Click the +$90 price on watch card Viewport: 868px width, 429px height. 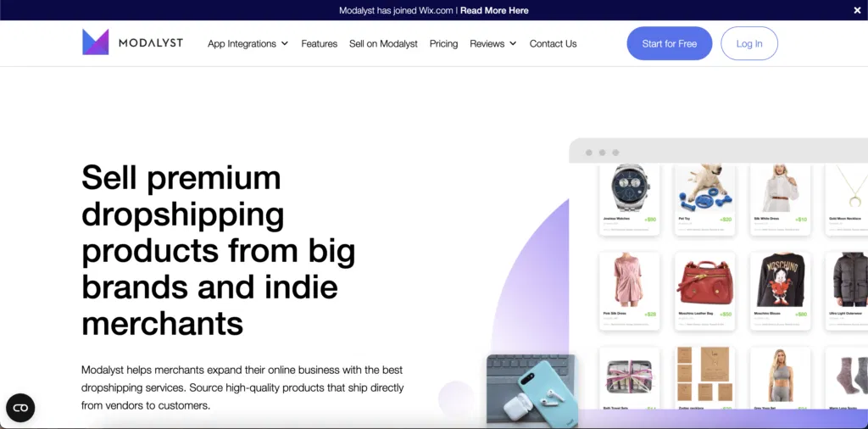(x=650, y=220)
